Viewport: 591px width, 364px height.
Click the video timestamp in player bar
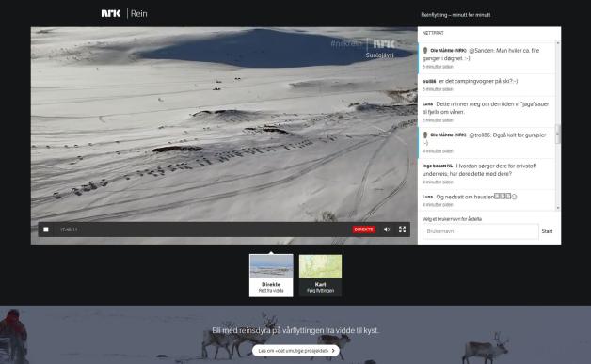tap(69, 229)
